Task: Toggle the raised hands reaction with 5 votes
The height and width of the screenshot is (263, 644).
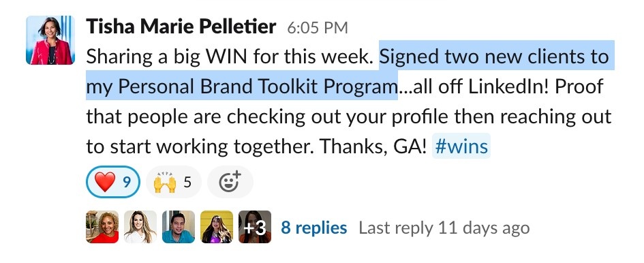Action: (x=173, y=182)
